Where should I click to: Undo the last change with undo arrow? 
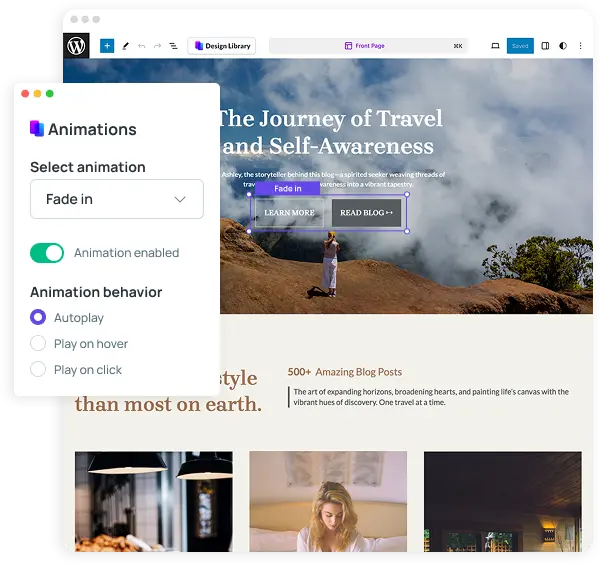click(141, 46)
